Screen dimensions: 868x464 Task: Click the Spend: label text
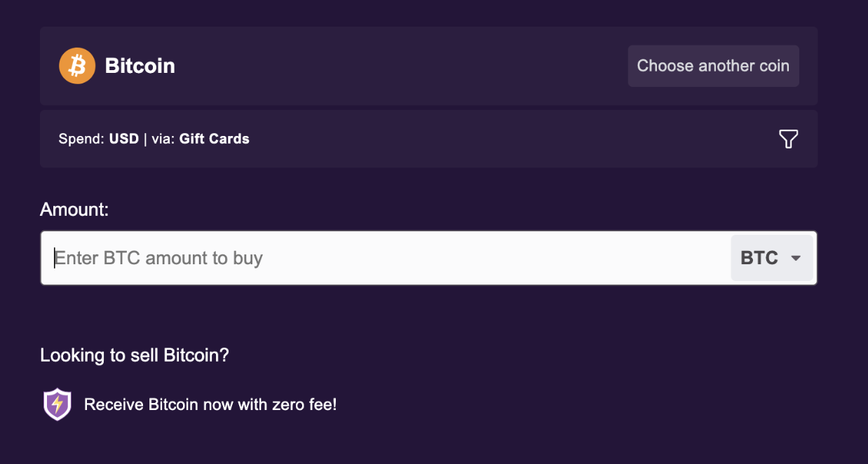coord(82,139)
